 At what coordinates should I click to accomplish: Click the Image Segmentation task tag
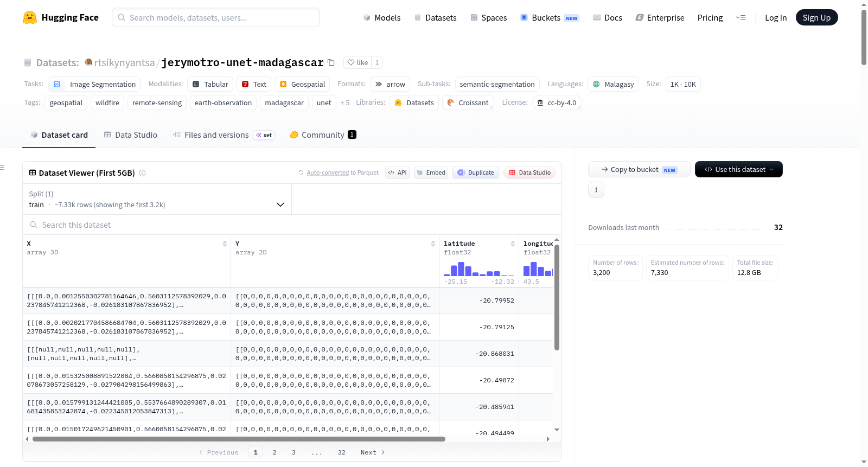pyautogui.click(x=94, y=84)
